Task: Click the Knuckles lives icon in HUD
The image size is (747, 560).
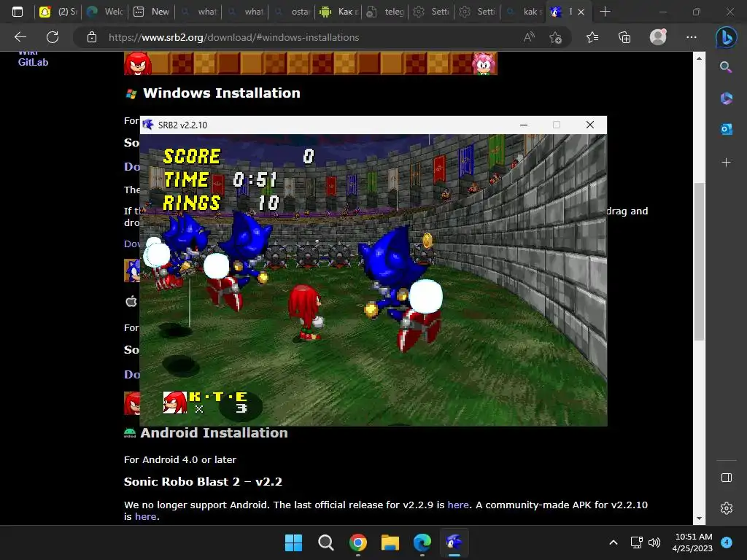Action: 174,402
